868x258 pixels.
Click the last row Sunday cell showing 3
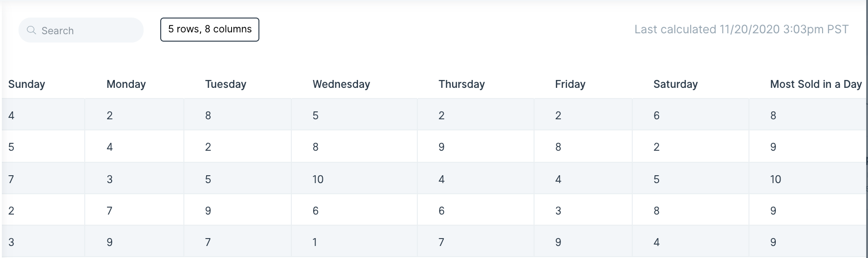pyautogui.click(x=44, y=241)
